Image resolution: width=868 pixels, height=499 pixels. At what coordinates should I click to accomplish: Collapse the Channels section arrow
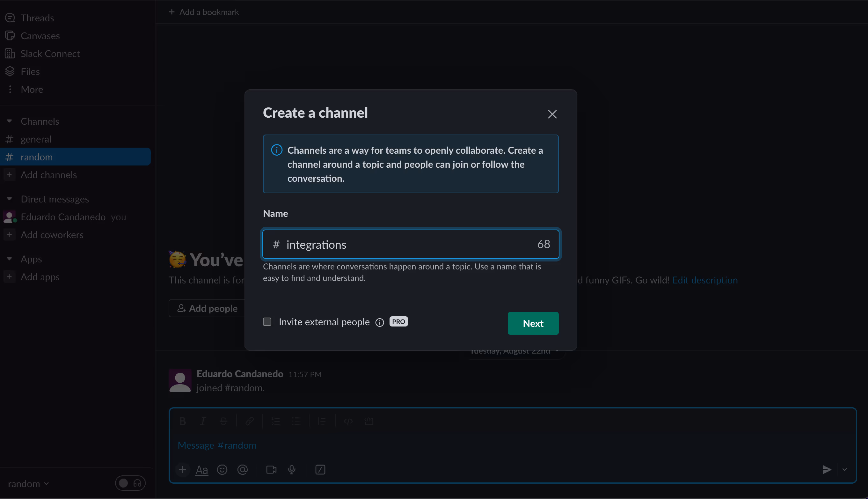(x=10, y=121)
